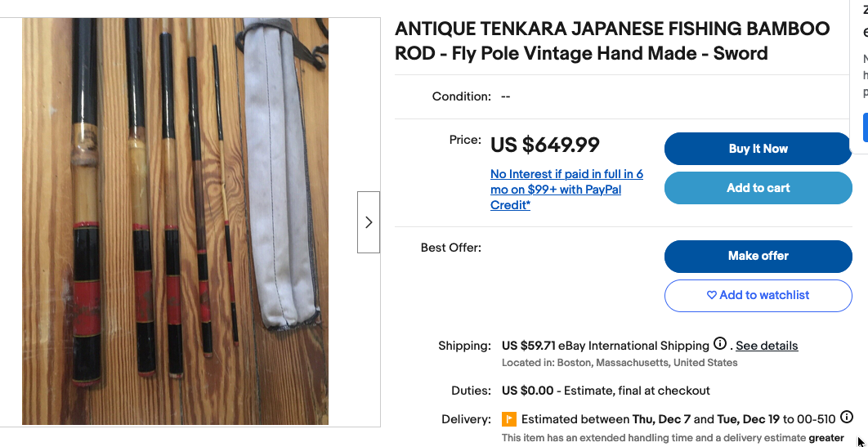The width and height of the screenshot is (868, 447).
Task: Click the orange flag icon beside Delivery
Action: tap(508, 419)
